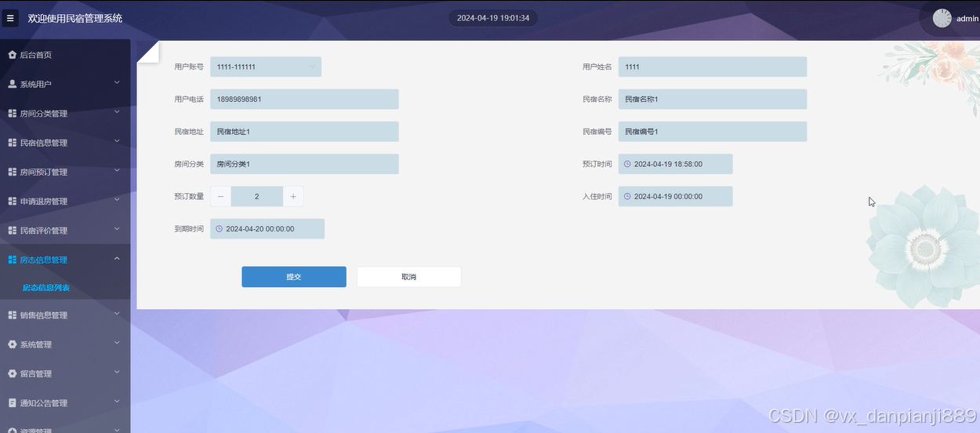The width and height of the screenshot is (980, 433).
Task: Open 销售信息管理 sidebar menu
Action: coord(65,315)
